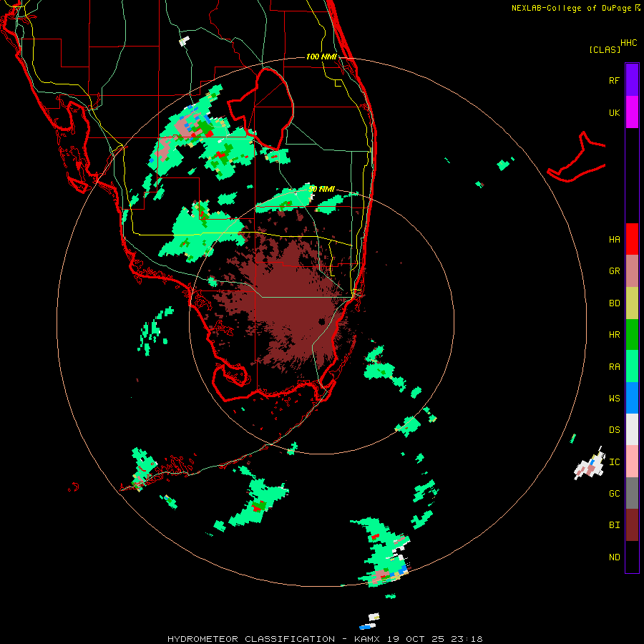
Task: Select the GR pink-tan legend swatch
Action: pos(632,271)
